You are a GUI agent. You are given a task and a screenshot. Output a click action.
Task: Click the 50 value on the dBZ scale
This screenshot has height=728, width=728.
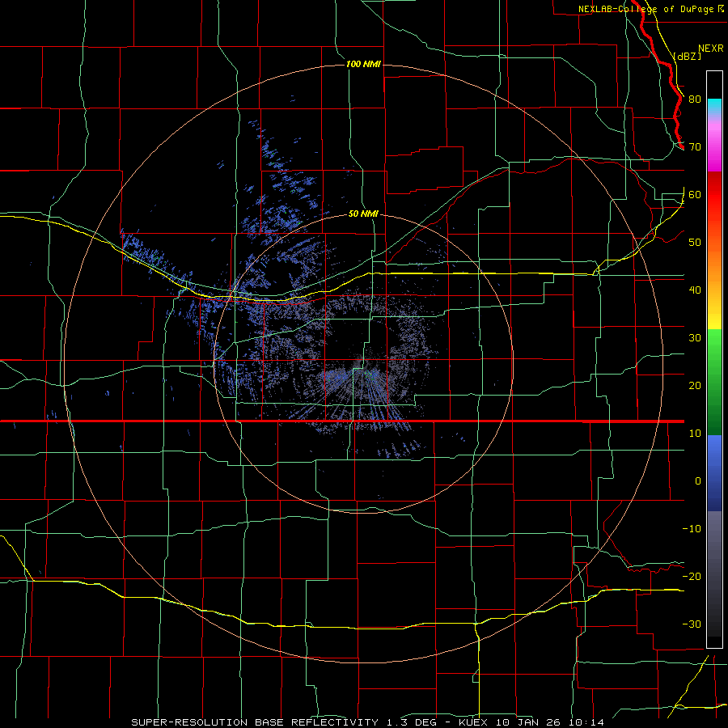[x=695, y=243]
